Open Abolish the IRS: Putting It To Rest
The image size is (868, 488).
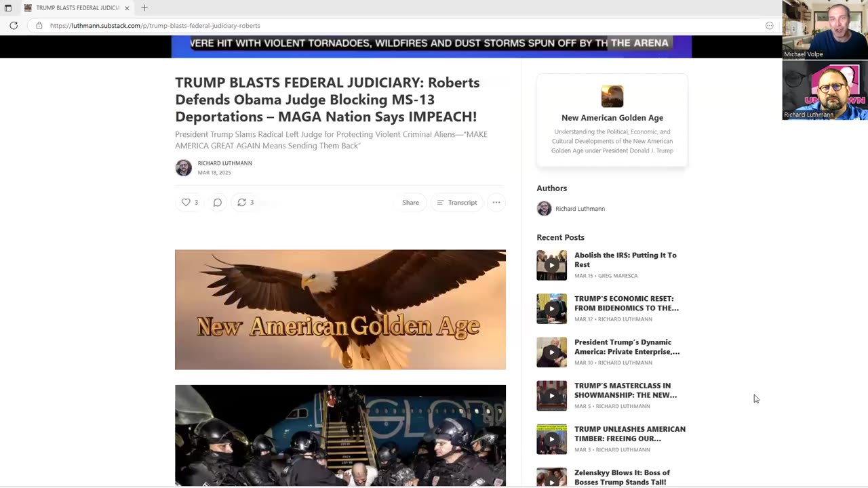pyautogui.click(x=625, y=260)
